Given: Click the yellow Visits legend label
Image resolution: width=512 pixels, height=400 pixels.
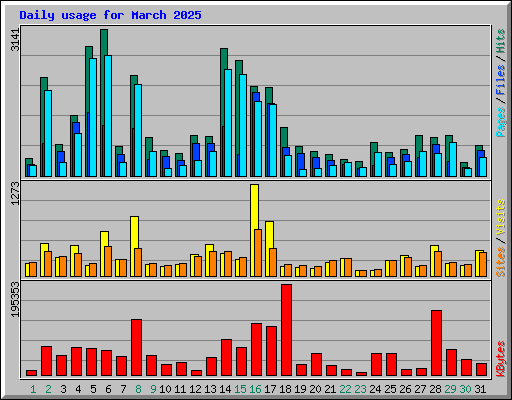Looking at the screenshot, I should (501, 217).
